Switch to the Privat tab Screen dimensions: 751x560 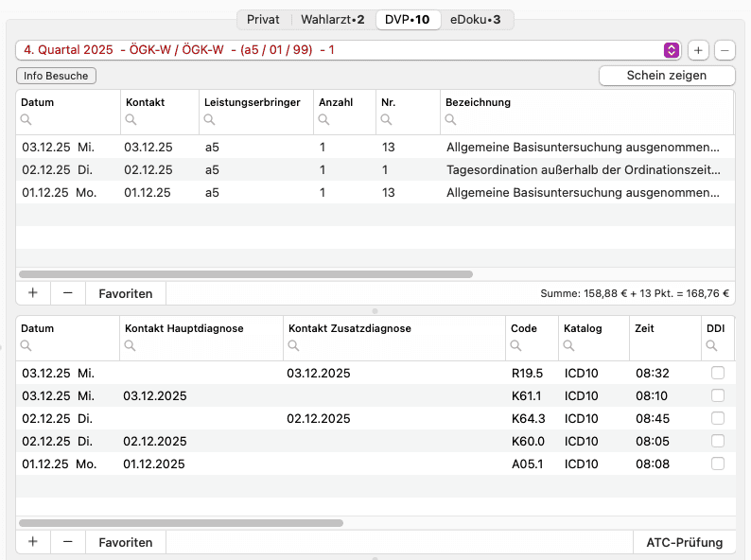tap(263, 20)
